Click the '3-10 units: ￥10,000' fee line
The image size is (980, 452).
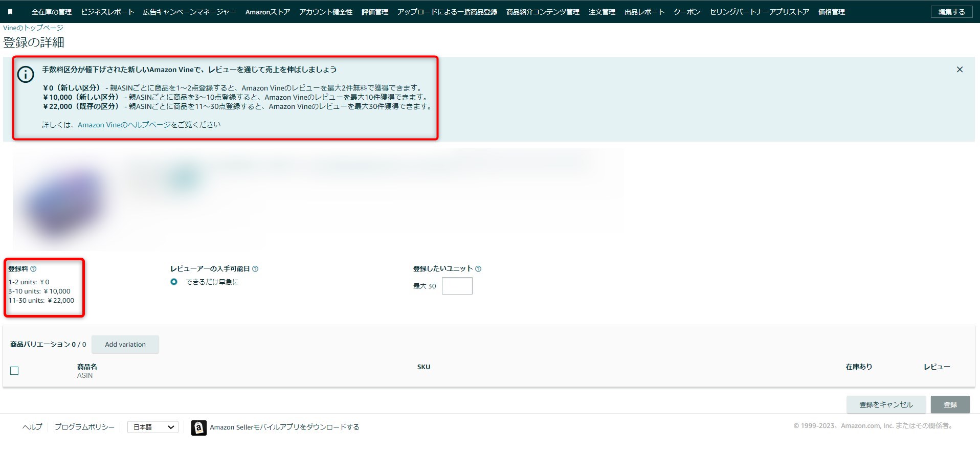[39, 291]
